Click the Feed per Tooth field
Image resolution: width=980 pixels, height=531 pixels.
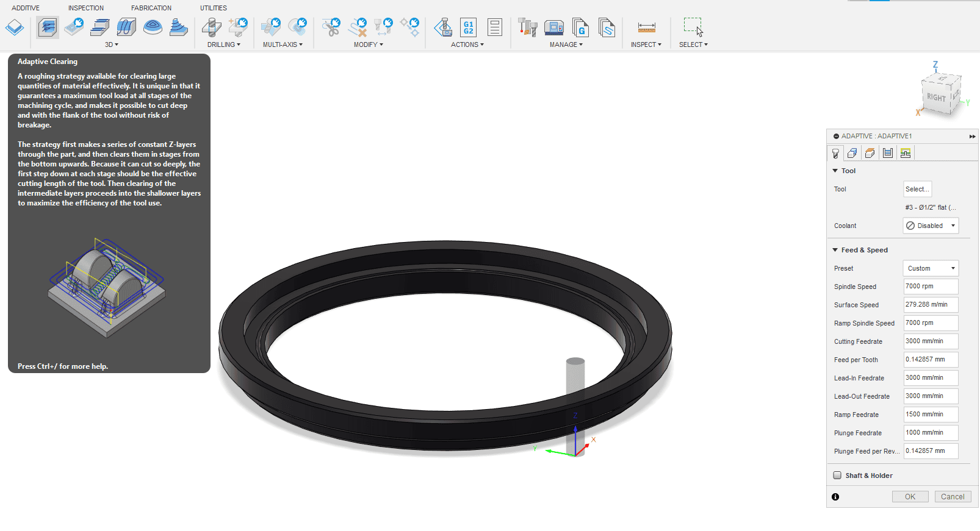pos(931,360)
